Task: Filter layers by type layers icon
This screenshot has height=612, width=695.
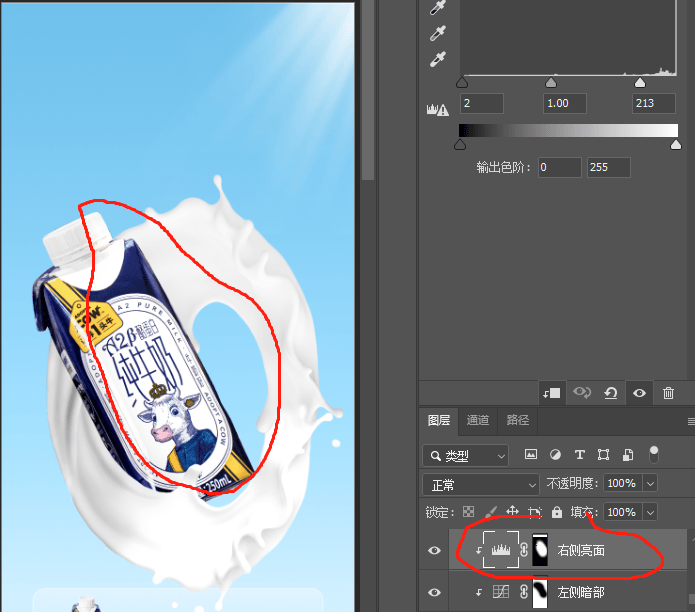Action: 579,454
